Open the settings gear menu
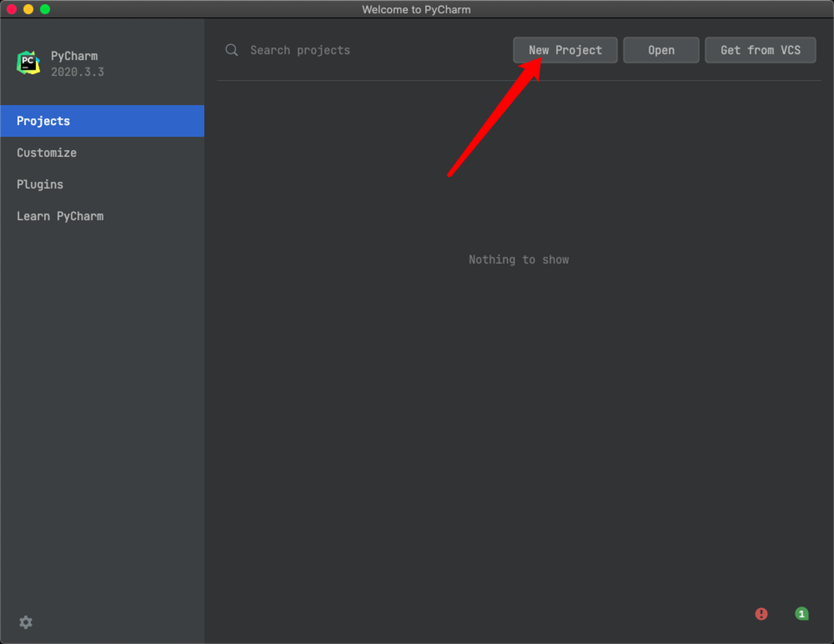Screen dimensions: 834x644 tap(26, 622)
